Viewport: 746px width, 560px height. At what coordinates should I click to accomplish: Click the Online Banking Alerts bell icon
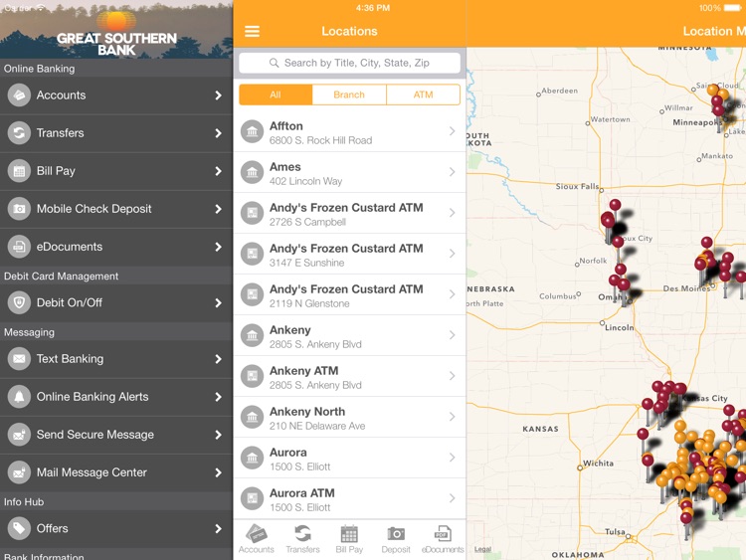point(19,397)
